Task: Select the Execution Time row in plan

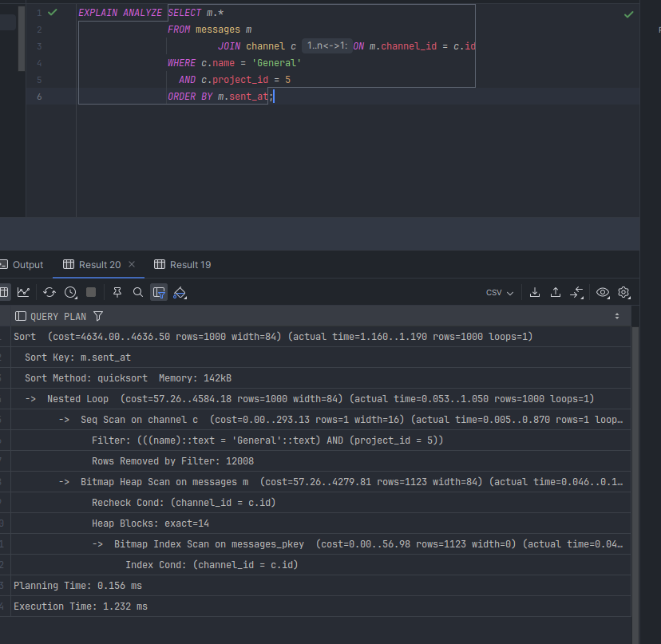Action: tap(80, 606)
